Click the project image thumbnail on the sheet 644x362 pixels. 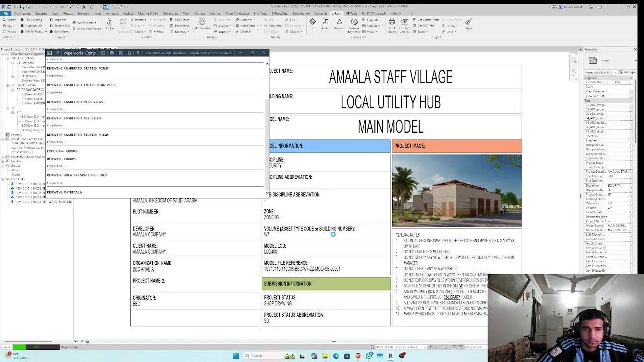point(457,191)
